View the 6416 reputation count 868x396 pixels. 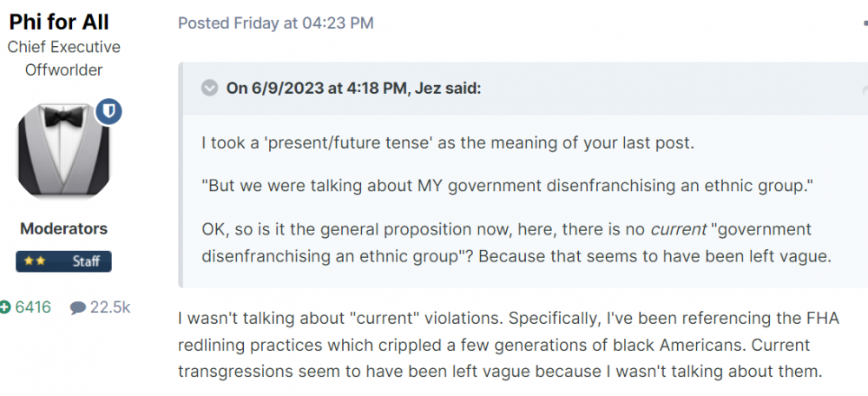(32, 307)
